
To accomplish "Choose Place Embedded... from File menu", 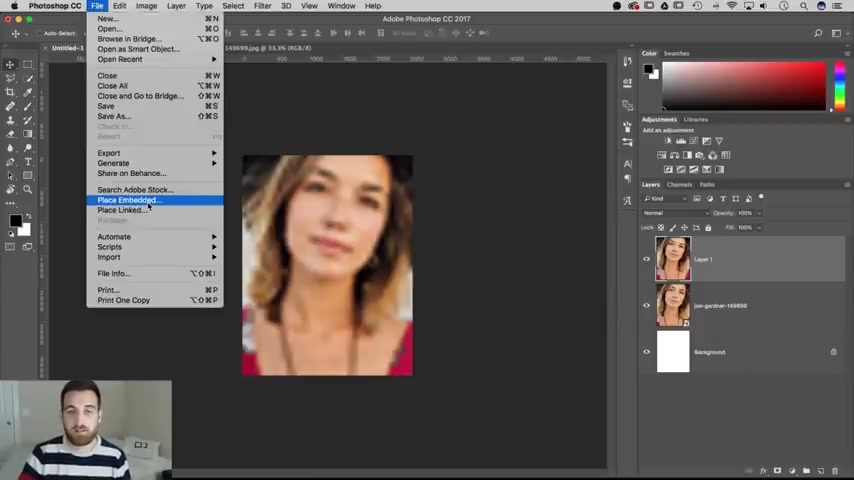I will point(155,200).
